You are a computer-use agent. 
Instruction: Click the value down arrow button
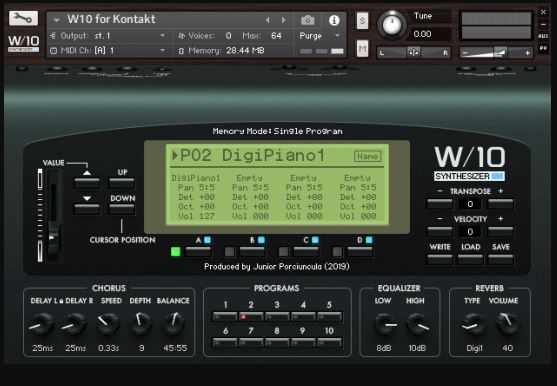[87, 208]
